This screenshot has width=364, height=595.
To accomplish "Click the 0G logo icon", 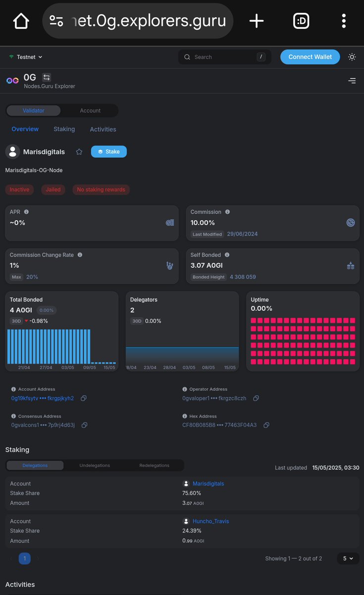I will pyautogui.click(x=12, y=80).
